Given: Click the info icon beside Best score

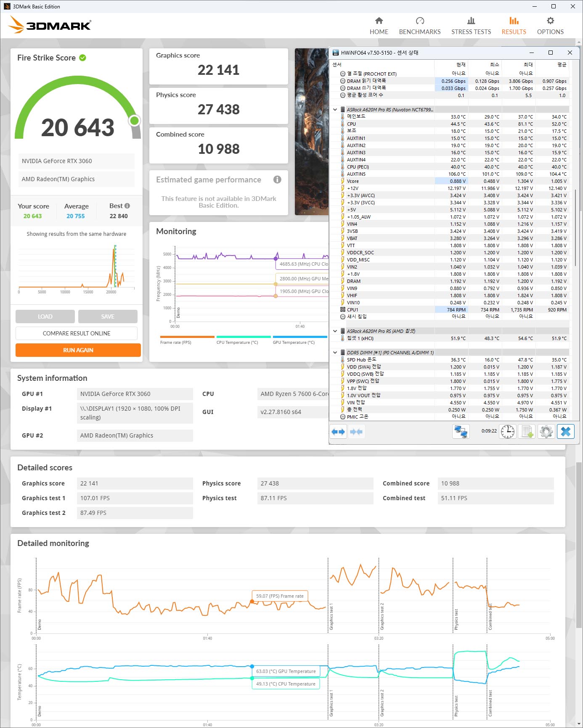Looking at the screenshot, I should 127,206.
